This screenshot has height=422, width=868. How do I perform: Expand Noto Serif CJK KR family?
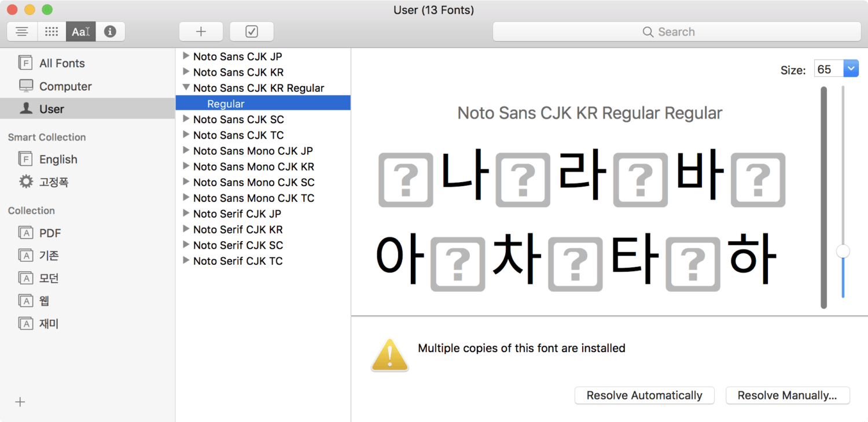(x=186, y=229)
